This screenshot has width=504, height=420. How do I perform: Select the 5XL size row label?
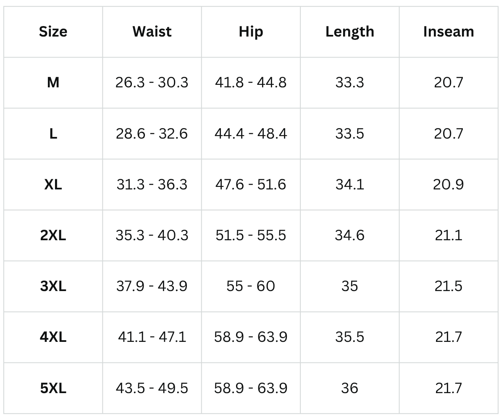[x=53, y=388]
